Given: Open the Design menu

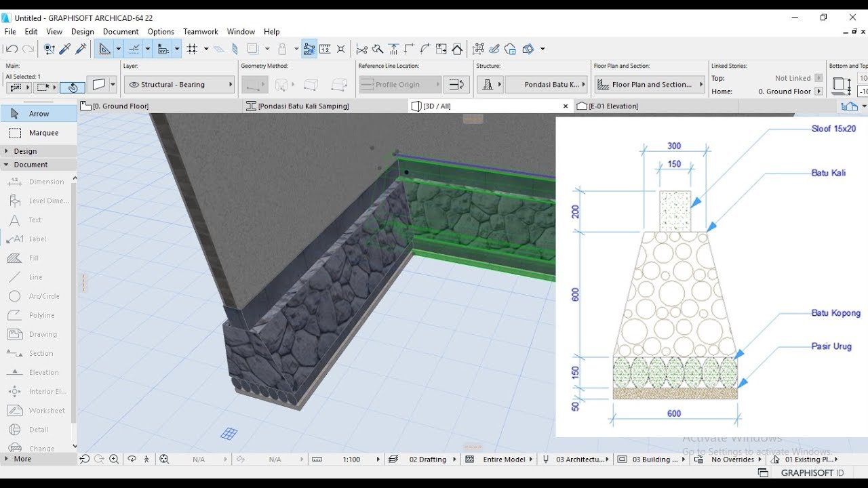Looking at the screenshot, I should click(x=83, y=32).
